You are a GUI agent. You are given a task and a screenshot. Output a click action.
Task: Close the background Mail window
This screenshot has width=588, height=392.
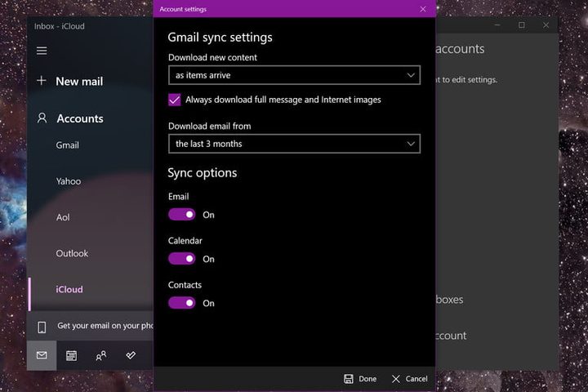click(x=546, y=25)
